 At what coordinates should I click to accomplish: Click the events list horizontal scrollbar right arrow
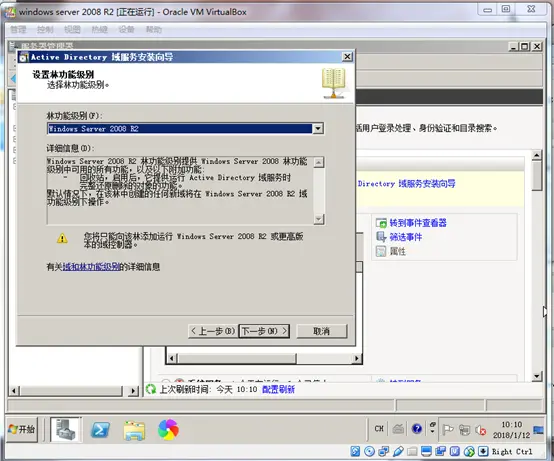pos(357,358)
